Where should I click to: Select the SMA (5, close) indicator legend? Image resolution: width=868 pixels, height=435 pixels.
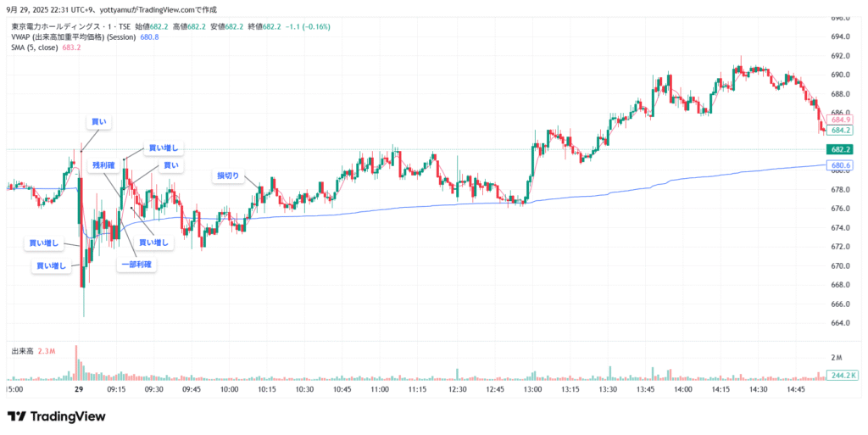tap(34, 47)
